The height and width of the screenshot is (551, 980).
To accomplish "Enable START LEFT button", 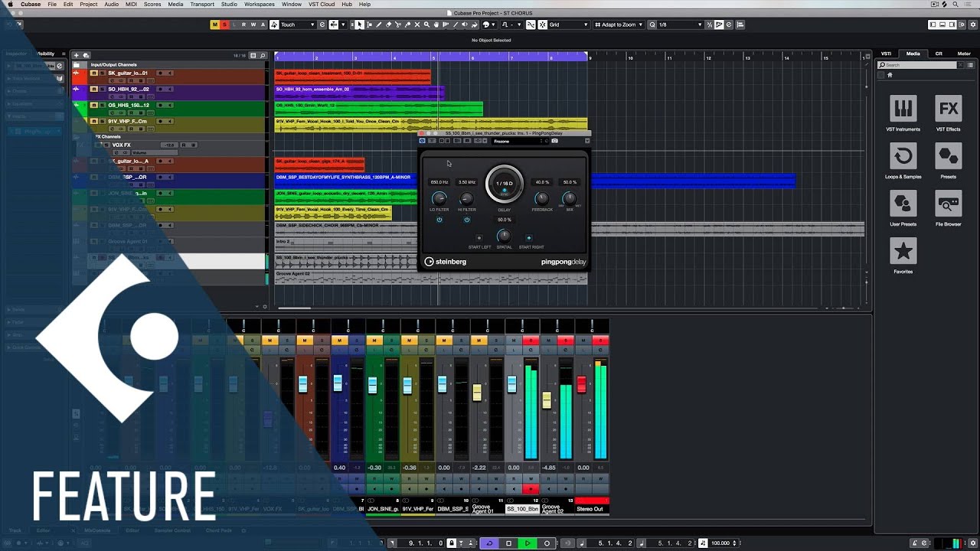I will [479, 238].
